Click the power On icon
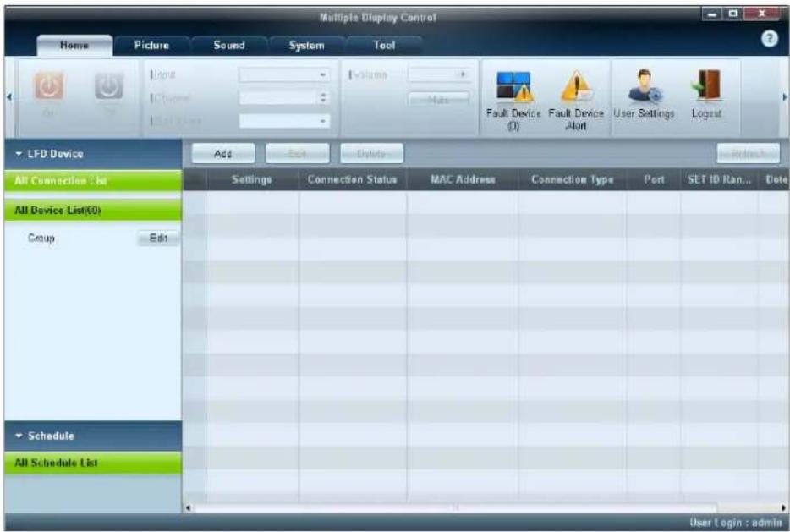 click(x=49, y=86)
